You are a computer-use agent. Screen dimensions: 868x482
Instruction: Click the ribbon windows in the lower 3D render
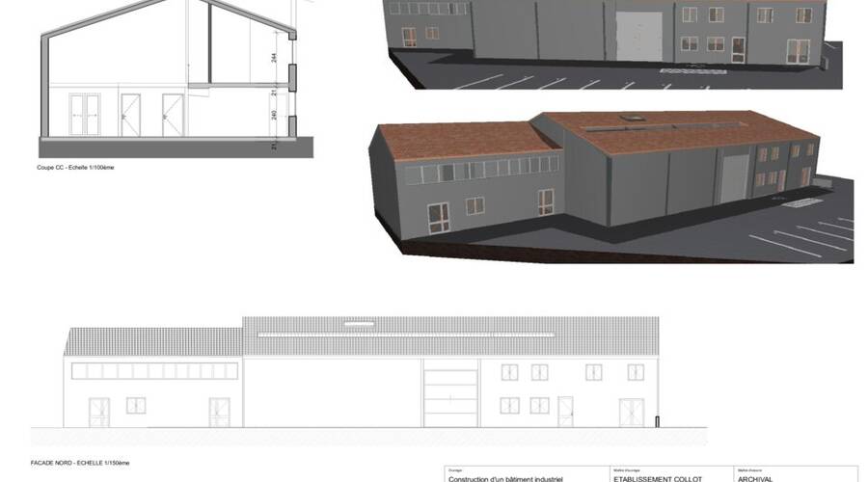point(482,170)
